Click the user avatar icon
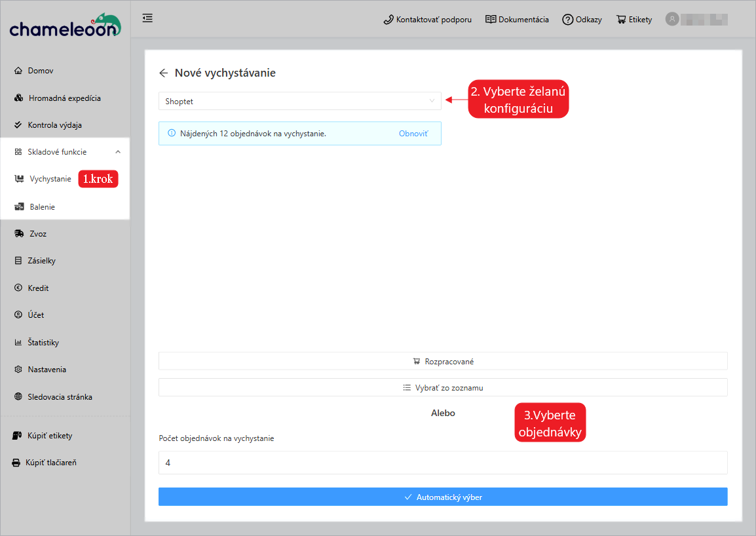This screenshot has height=536, width=756. pyautogui.click(x=671, y=19)
